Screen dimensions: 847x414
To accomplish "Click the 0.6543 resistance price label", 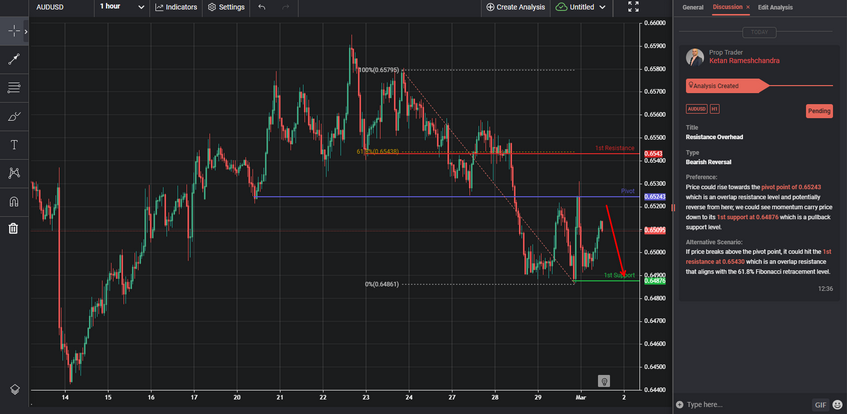I will 653,154.
